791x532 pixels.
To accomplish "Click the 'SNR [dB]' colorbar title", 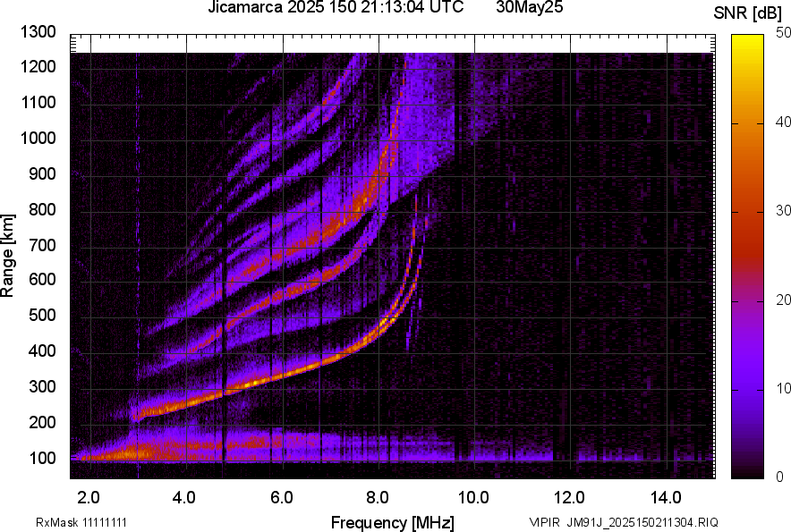I will pos(747,13).
